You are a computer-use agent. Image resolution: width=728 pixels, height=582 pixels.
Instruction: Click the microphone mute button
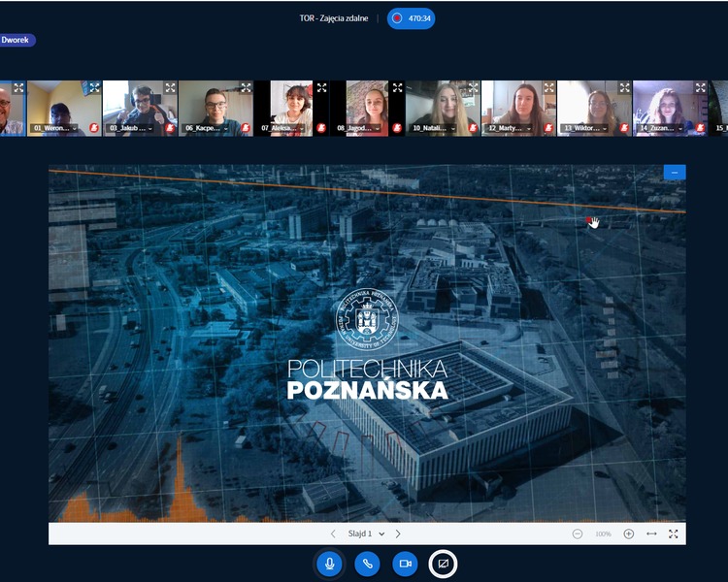point(330,564)
